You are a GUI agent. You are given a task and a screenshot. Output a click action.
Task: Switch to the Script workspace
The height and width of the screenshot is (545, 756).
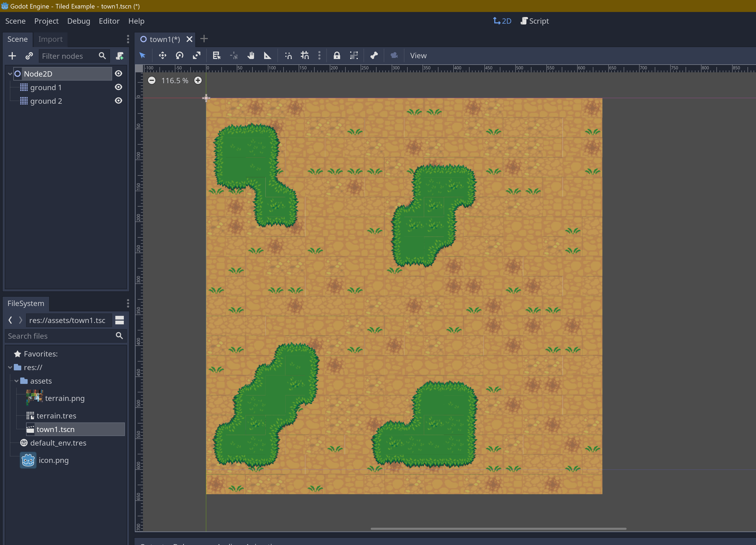click(x=535, y=21)
